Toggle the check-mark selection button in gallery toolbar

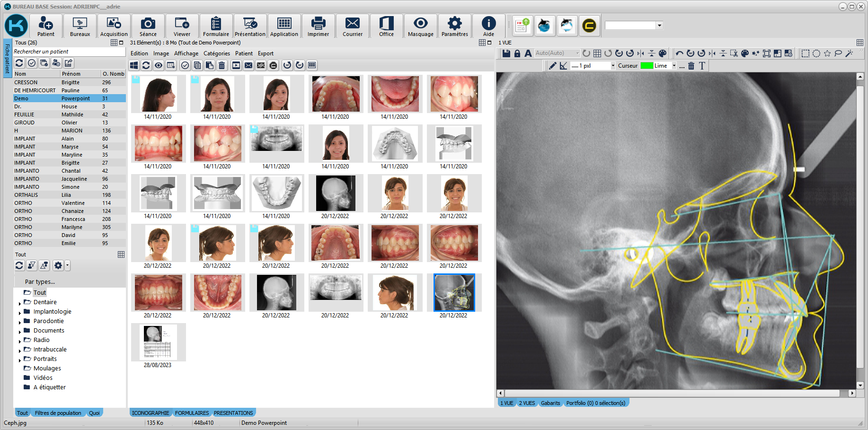[x=185, y=65]
